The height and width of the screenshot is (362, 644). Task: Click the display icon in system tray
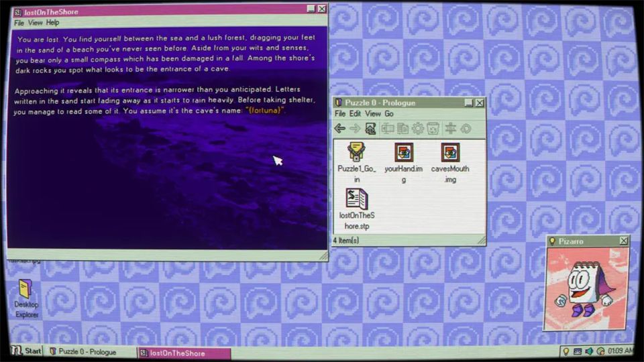(578, 351)
